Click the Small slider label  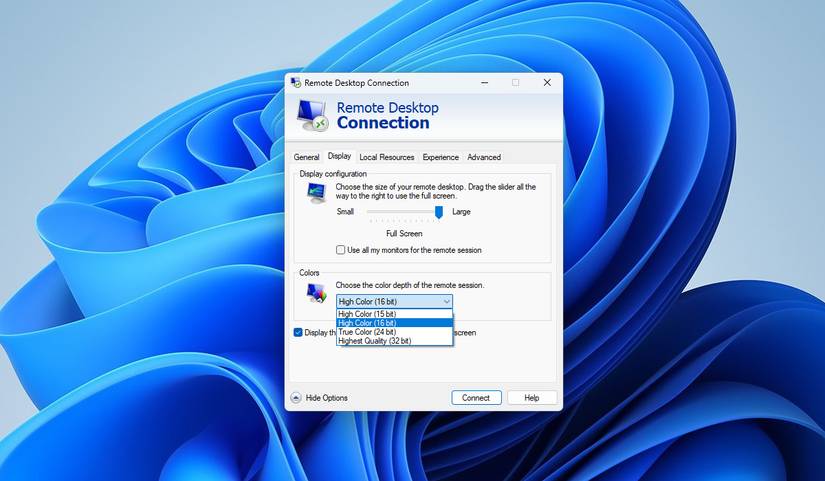coord(345,212)
